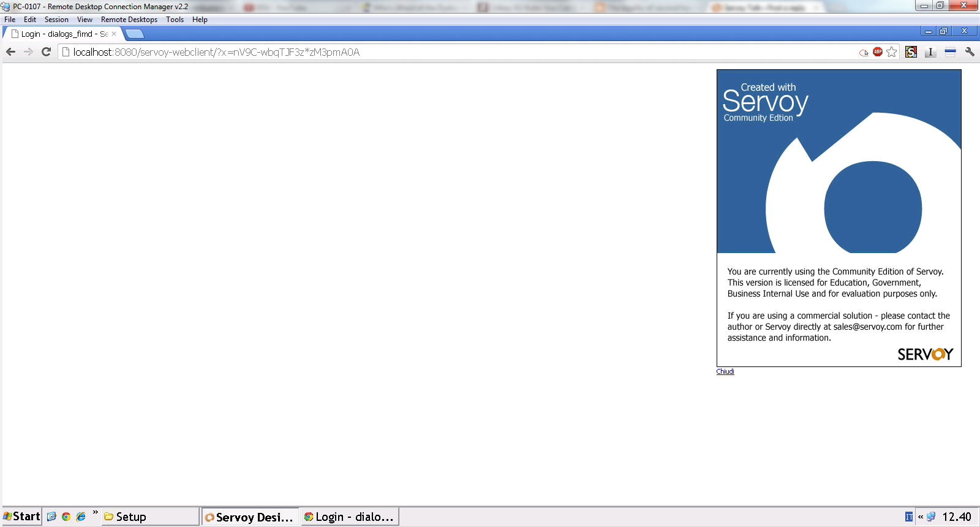Screen dimensions: 980x527
Task: Click the page icon in the address bar
Action: 66,52
